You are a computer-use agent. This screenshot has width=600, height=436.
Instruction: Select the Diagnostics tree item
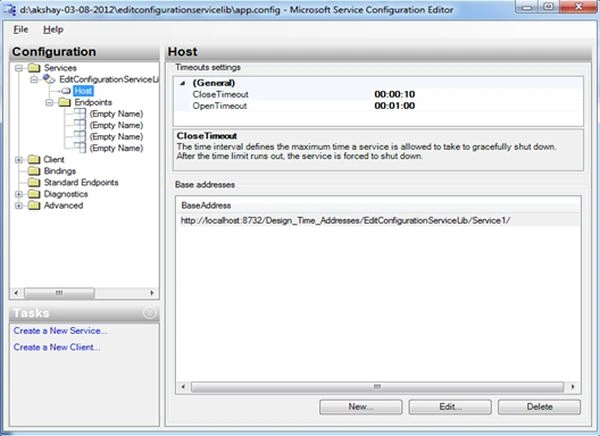[66, 194]
